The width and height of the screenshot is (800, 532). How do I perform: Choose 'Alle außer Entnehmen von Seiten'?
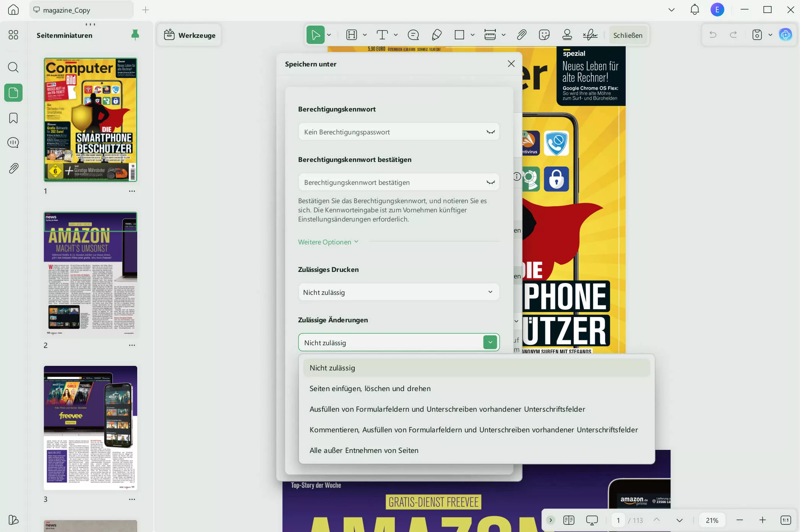pos(363,450)
